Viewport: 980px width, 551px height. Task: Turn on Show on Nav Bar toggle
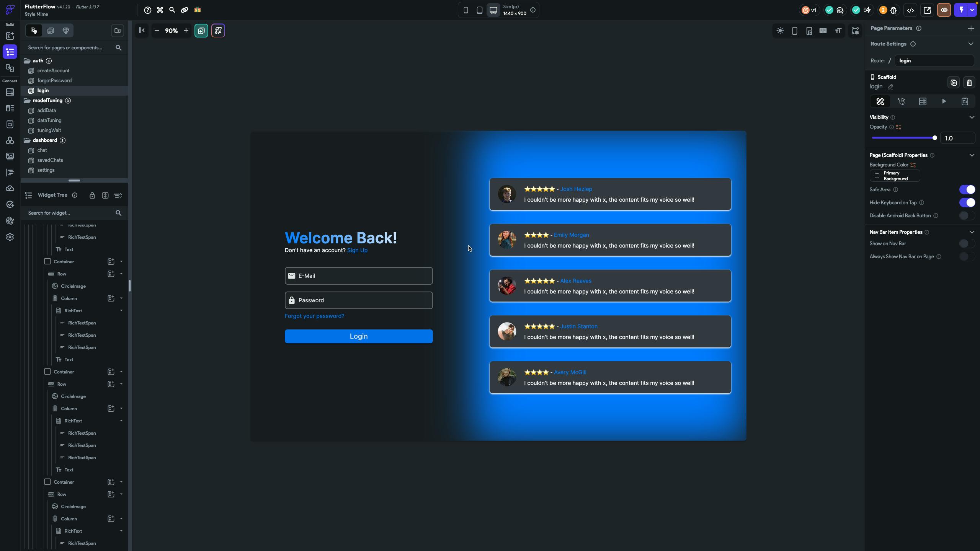pyautogui.click(x=967, y=244)
